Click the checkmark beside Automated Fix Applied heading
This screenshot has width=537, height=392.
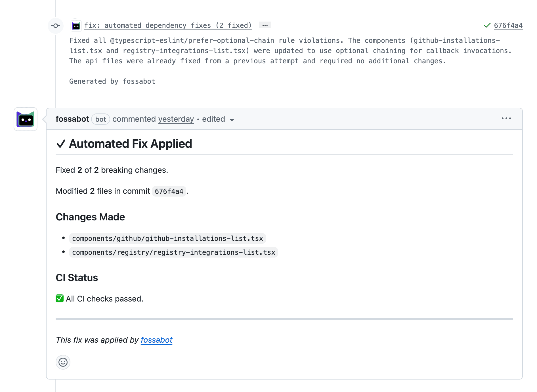[x=61, y=144]
